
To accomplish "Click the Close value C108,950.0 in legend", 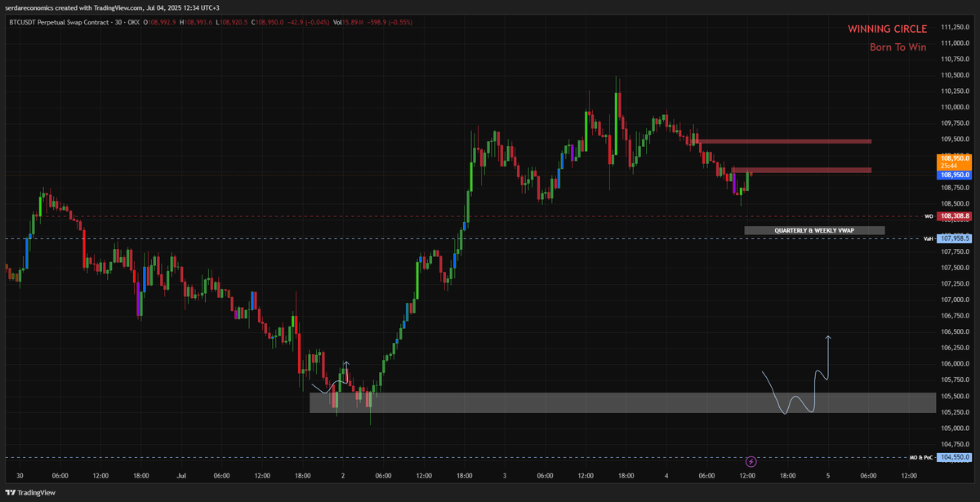I will click(x=268, y=23).
